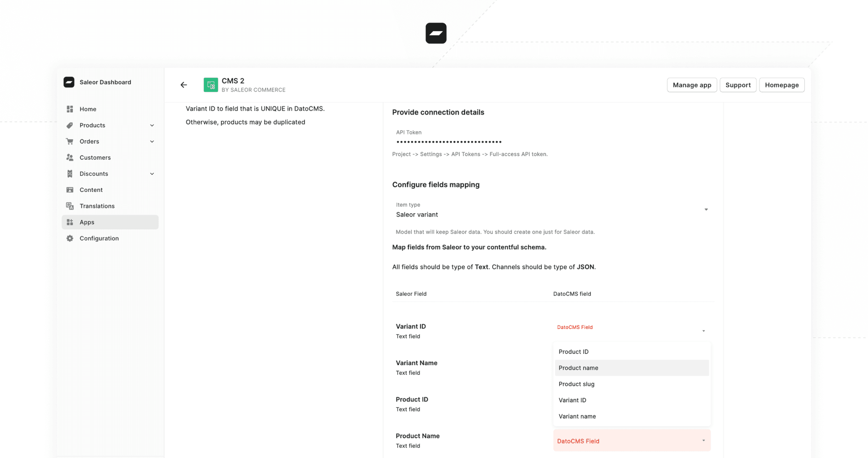Toggle the Variant ID DatoCMS Field dropdown

[632, 331]
